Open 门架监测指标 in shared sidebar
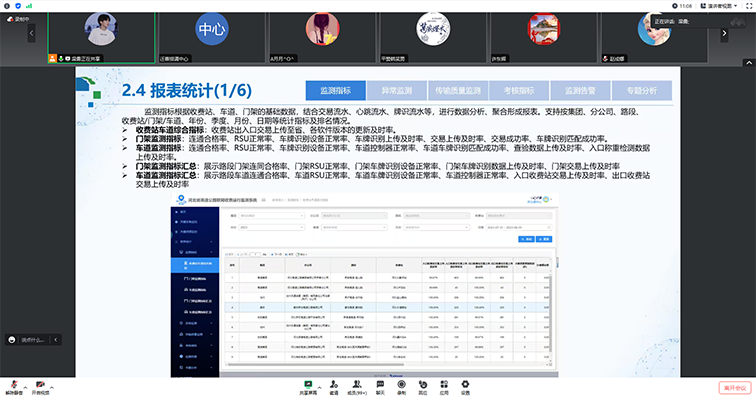756x398 pixels. [195, 279]
